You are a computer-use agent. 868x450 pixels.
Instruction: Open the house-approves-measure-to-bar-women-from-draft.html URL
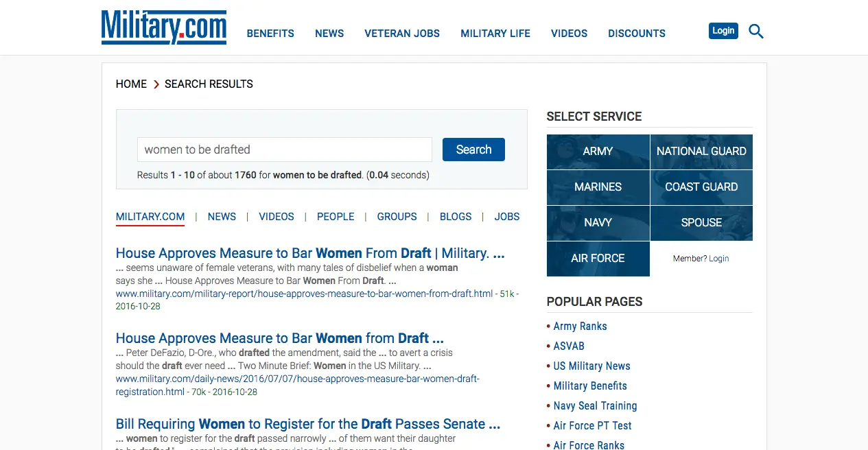304,294
